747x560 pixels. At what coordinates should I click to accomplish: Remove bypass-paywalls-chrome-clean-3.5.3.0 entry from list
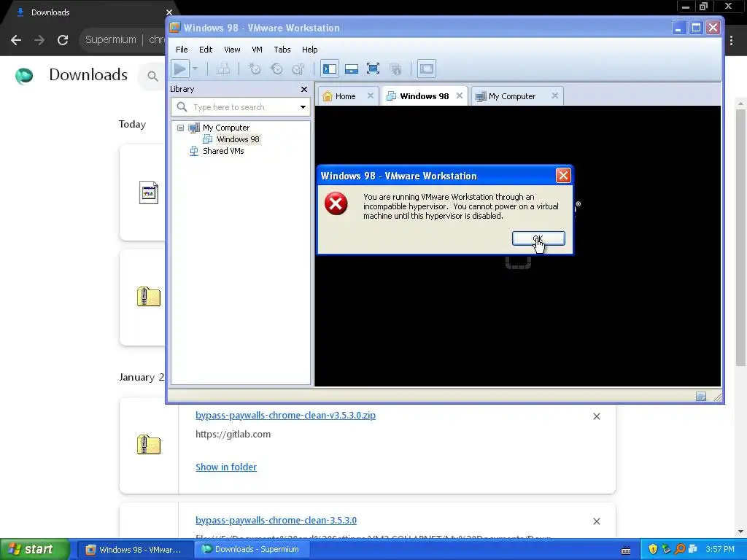[x=597, y=521]
